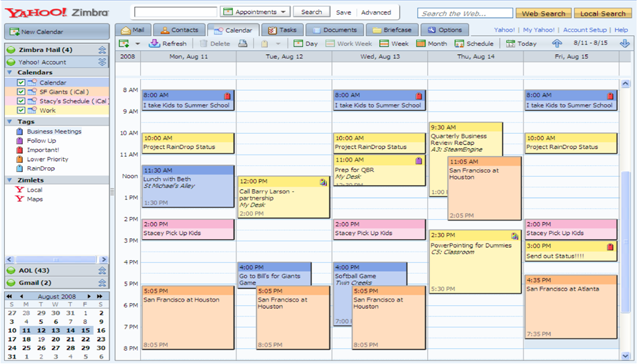Open the Mail tab
Image resolution: width=638 pixels, height=364 pixels.
coord(133,30)
